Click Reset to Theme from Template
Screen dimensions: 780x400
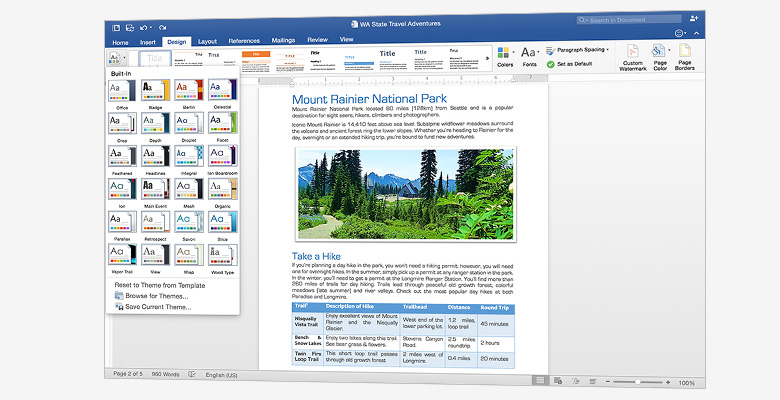[x=159, y=285]
